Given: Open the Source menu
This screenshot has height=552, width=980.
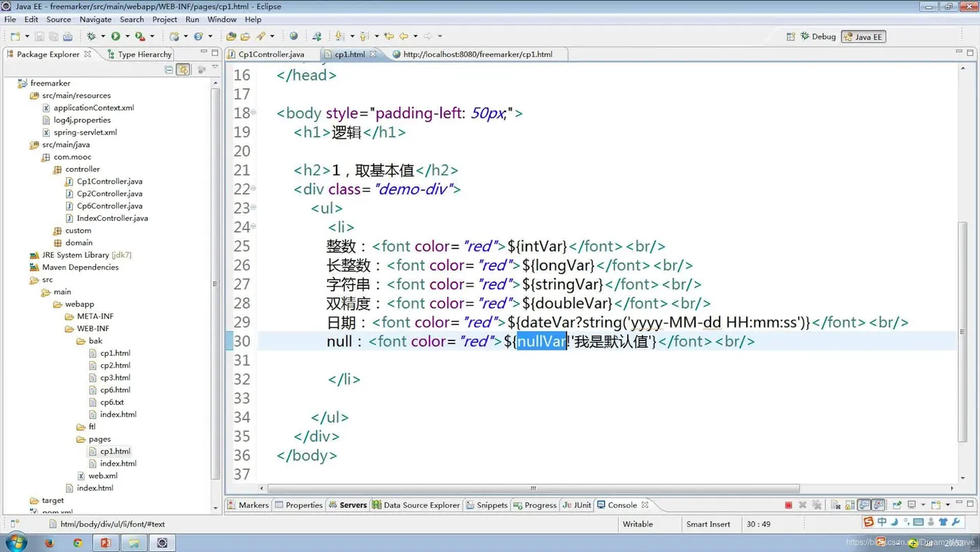Looking at the screenshot, I should point(59,20).
